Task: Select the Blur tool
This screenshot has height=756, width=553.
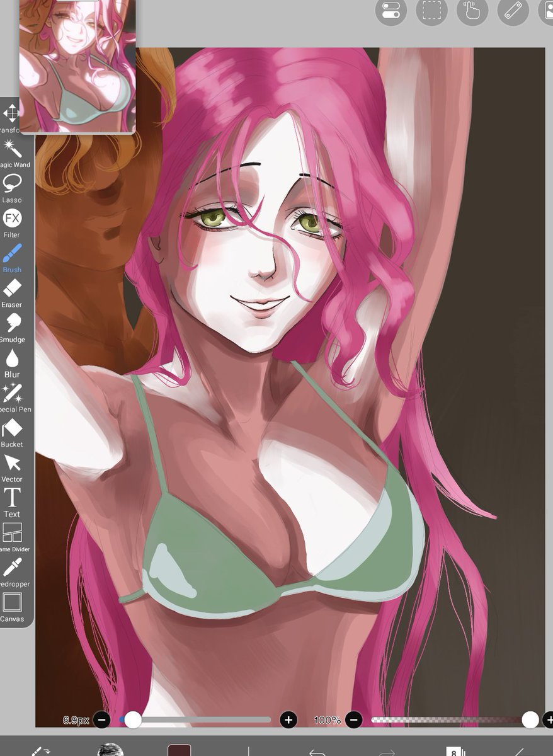Action: tap(12, 364)
